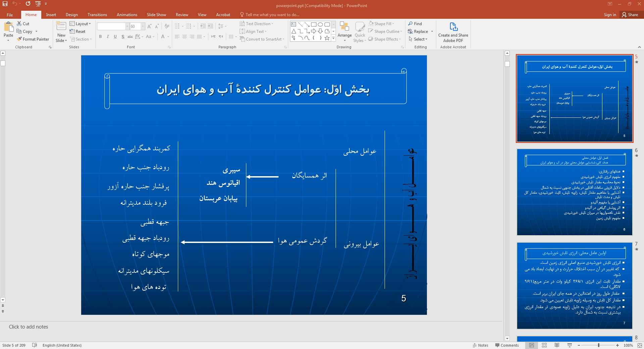Open Reading View from status bar
Image resolution: width=644 pixels, height=349 pixels.
point(557,345)
